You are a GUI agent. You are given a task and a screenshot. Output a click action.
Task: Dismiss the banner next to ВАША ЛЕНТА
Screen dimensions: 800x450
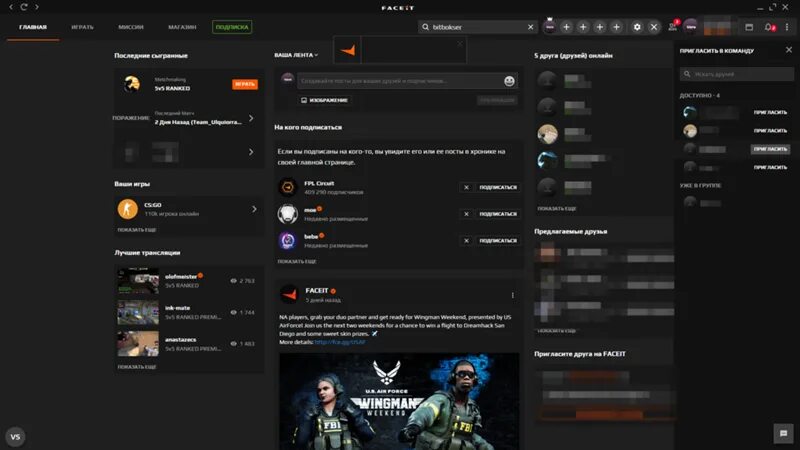(x=460, y=43)
